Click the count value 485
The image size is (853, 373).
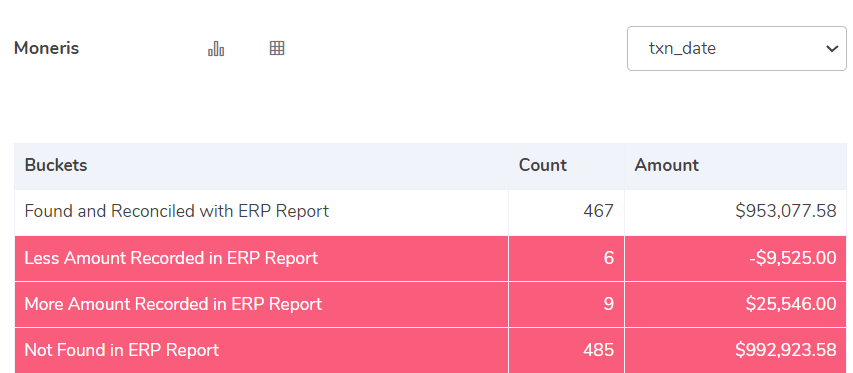pos(598,350)
